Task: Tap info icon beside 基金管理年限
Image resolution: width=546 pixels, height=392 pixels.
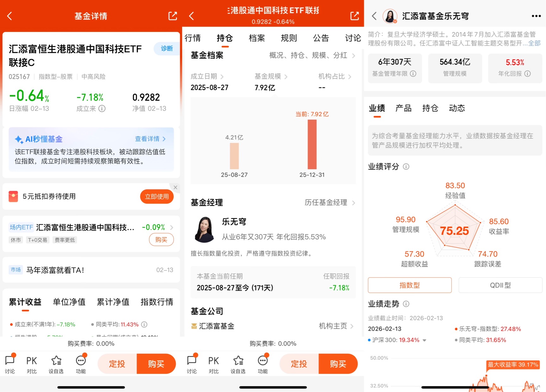Action: coord(413,74)
